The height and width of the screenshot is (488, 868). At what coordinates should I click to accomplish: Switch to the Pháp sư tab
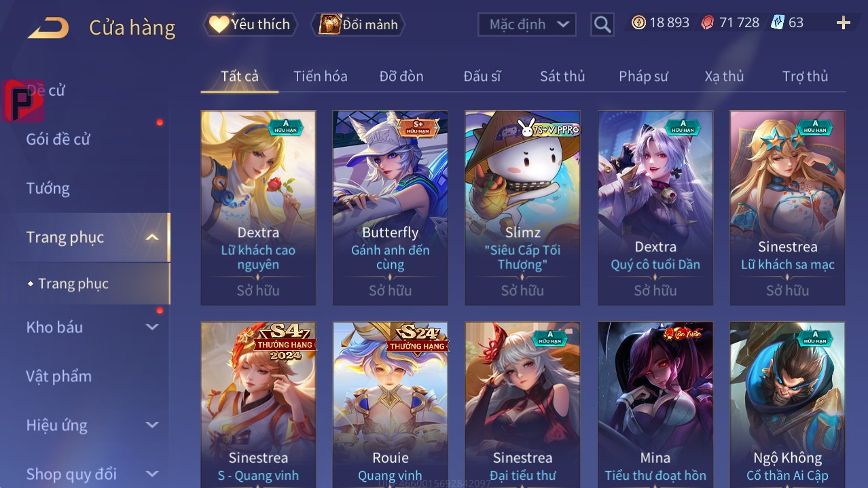coord(643,76)
